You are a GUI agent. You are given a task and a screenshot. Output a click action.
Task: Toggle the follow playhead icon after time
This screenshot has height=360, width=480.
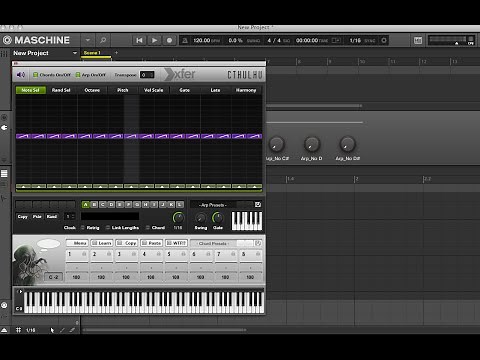[x=336, y=40]
